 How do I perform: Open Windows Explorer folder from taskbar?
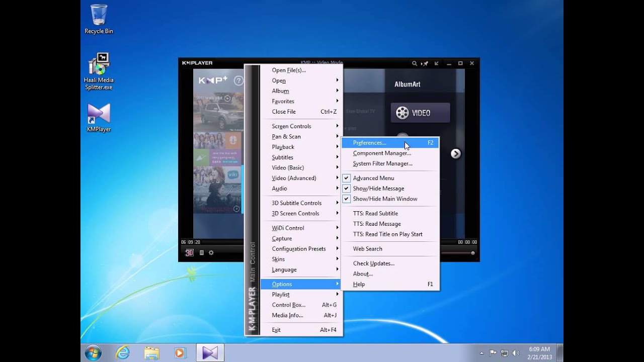151,353
